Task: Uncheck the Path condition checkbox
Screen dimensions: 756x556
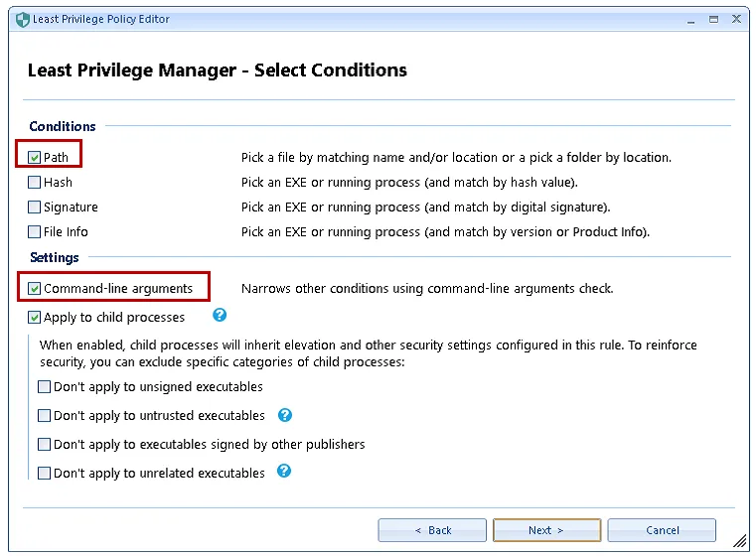Action: click(x=35, y=158)
